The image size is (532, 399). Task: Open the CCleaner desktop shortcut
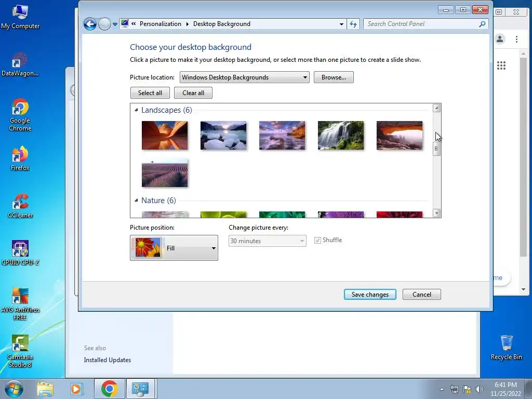(20, 206)
